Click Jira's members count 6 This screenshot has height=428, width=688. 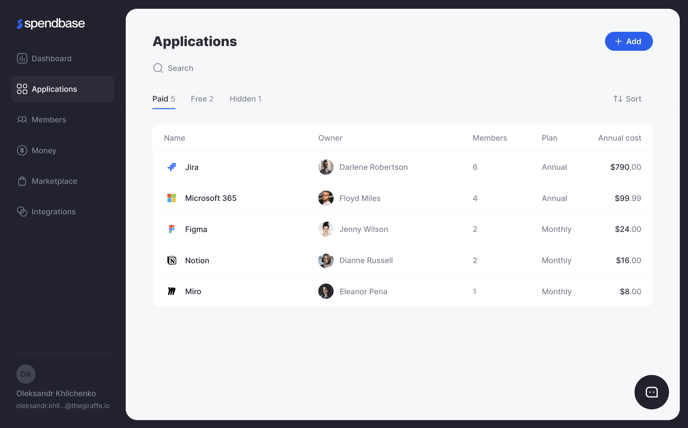475,167
